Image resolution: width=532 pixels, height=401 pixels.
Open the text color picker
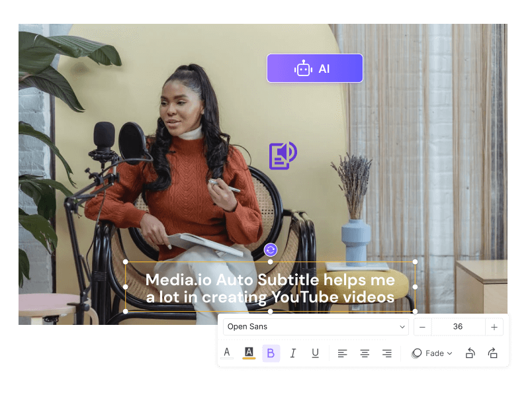(x=227, y=353)
